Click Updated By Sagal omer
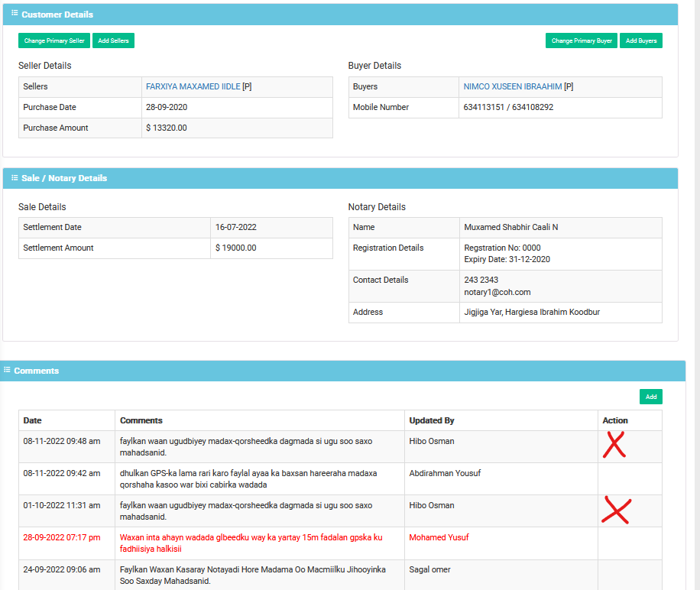The image size is (700, 590). click(x=429, y=569)
